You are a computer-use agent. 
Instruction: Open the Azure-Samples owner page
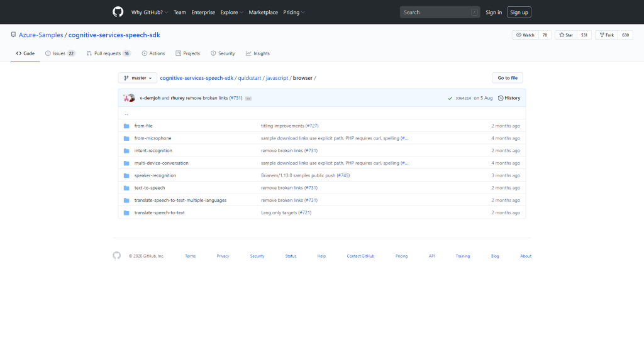point(41,35)
